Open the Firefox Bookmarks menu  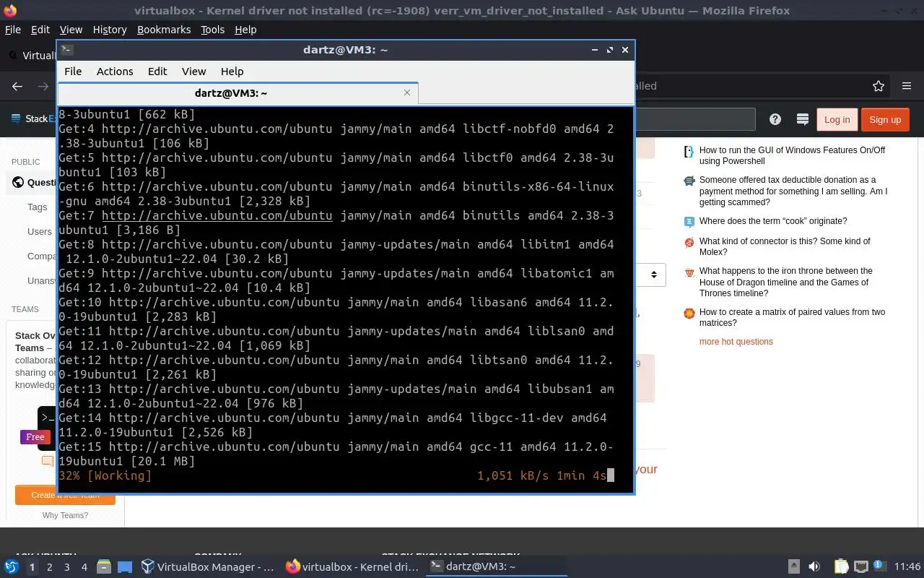pos(164,30)
